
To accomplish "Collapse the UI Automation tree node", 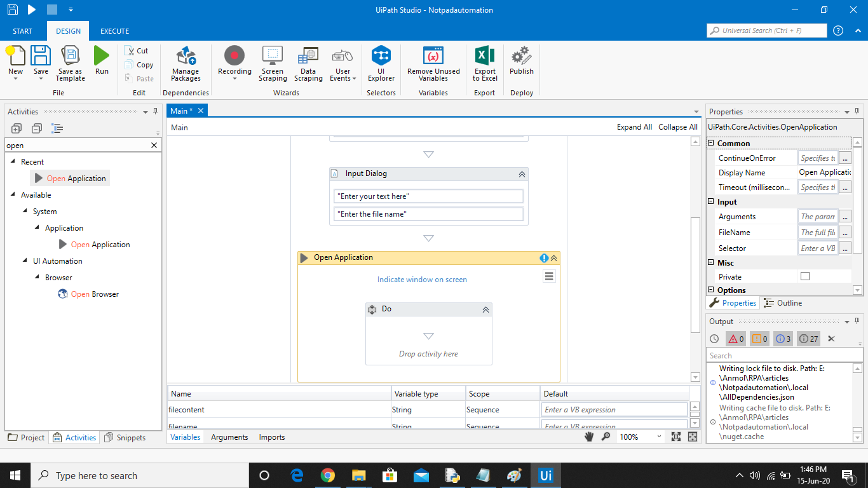I will tap(25, 261).
